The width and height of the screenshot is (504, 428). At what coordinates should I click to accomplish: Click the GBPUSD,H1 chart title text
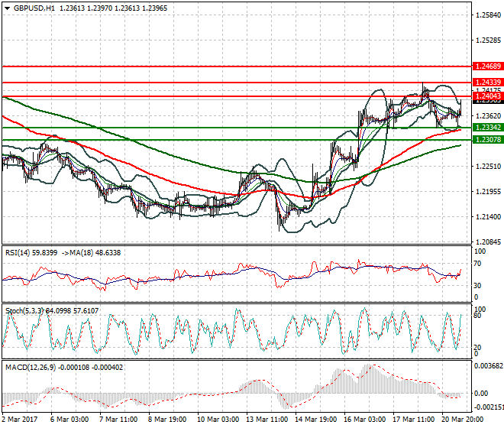click(34, 8)
